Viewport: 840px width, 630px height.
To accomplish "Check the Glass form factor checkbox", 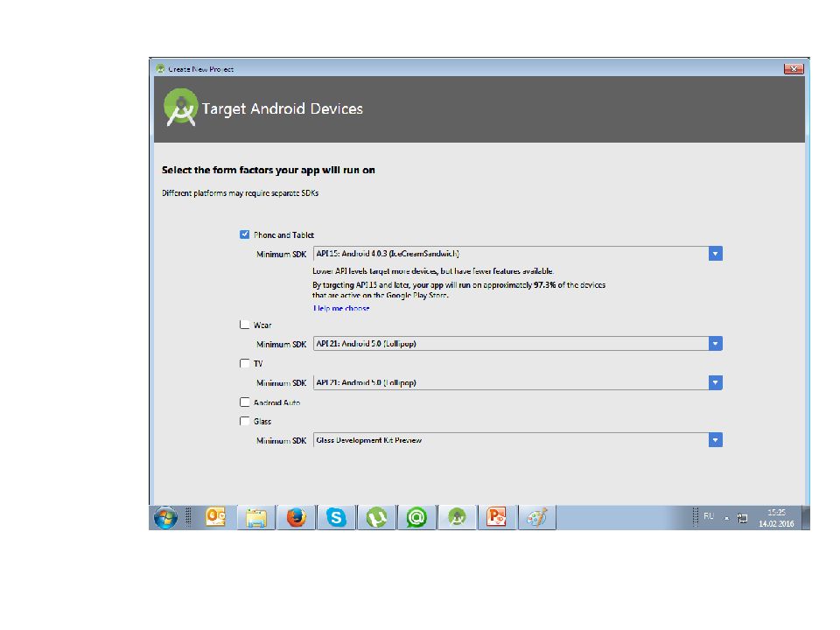I will tap(244, 421).
